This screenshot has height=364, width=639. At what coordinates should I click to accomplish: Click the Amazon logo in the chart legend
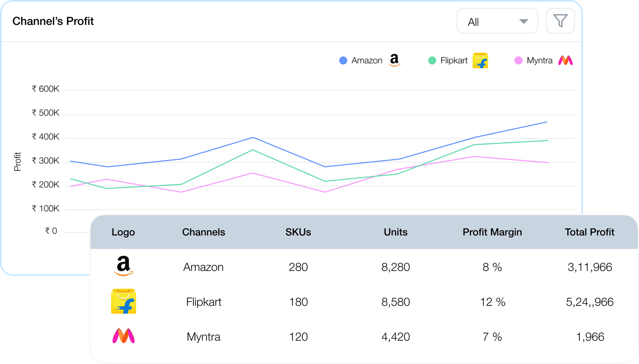pyautogui.click(x=394, y=60)
